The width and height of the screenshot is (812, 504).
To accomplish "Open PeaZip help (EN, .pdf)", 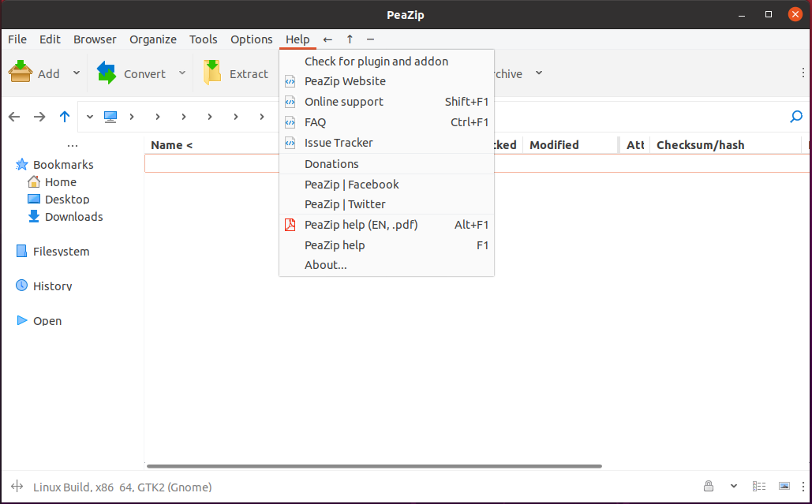I will pyautogui.click(x=387, y=225).
